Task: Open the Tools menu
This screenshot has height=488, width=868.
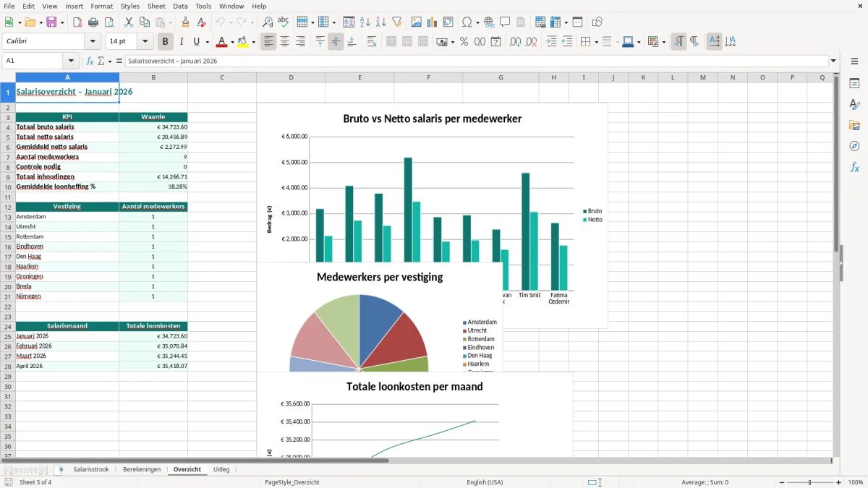Action: pos(203,6)
